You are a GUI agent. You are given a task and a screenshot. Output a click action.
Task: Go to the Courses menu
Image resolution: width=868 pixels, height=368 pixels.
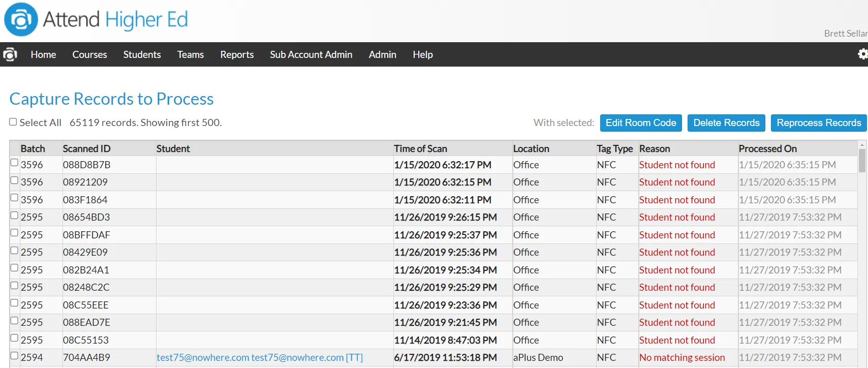pos(89,54)
